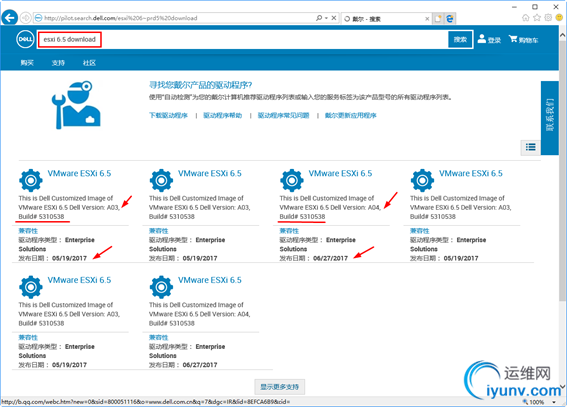This screenshot has height=407, width=567.
Task: Open the 社区 navigation menu
Action: [89, 63]
